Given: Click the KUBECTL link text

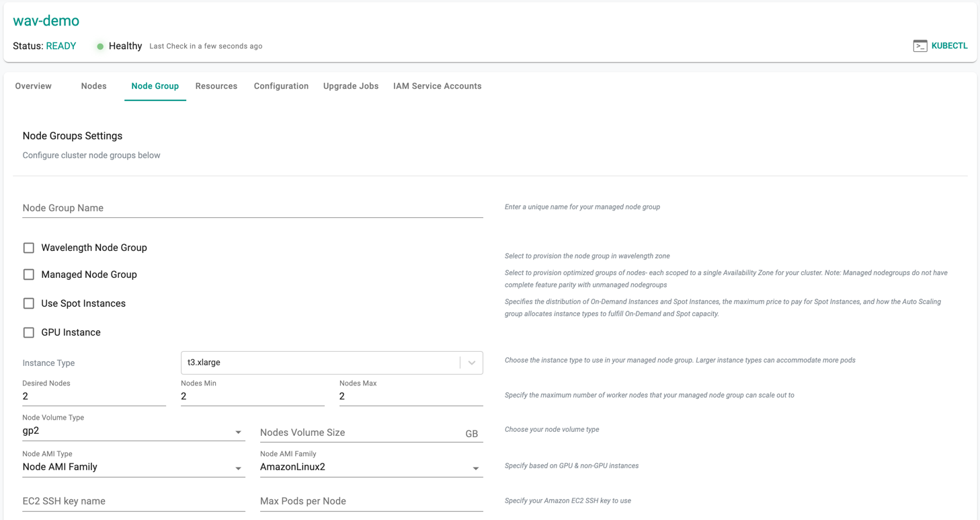Looking at the screenshot, I should click(949, 46).
